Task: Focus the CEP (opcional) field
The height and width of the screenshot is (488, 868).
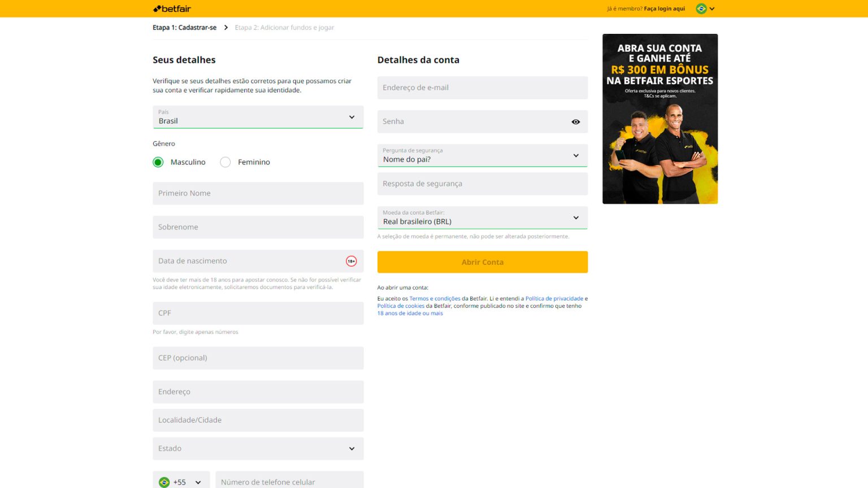Action: pos(258,358)
